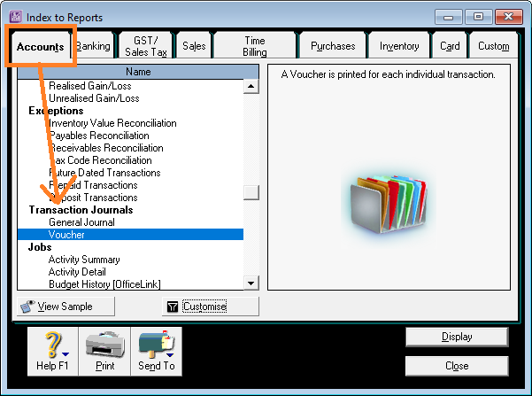Select the Realised Gain/Loss report
The image size is (532, 396).
90,86
